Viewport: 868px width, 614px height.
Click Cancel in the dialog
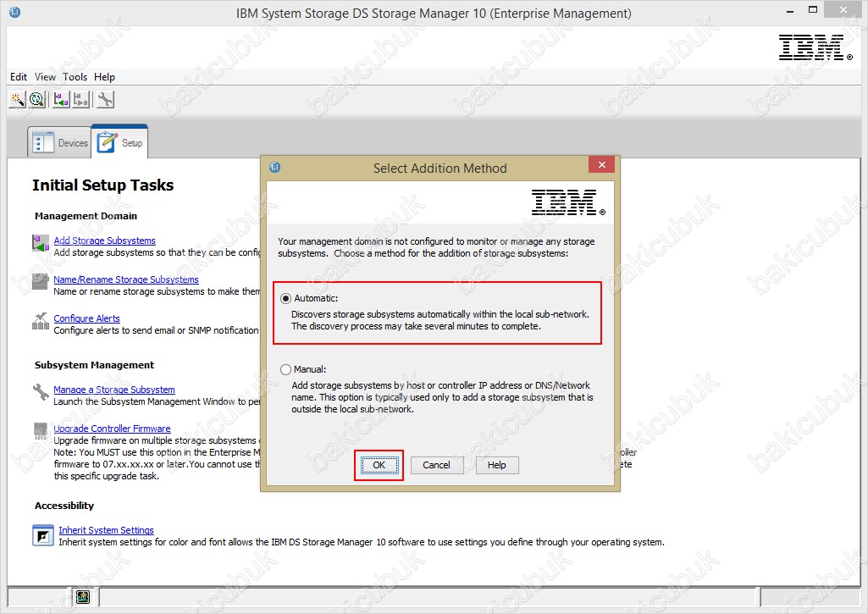[x=436, y=465]
